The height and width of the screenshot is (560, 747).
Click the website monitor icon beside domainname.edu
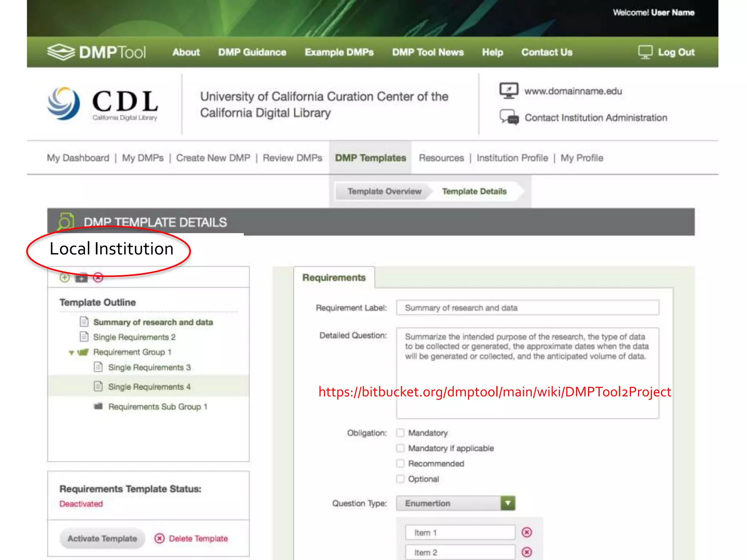(508, 90)
